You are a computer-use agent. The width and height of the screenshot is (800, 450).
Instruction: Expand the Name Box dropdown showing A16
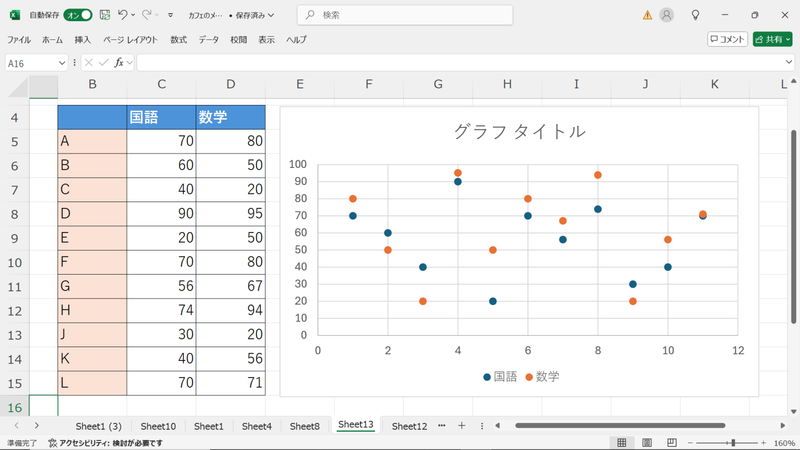pos(62,63)
